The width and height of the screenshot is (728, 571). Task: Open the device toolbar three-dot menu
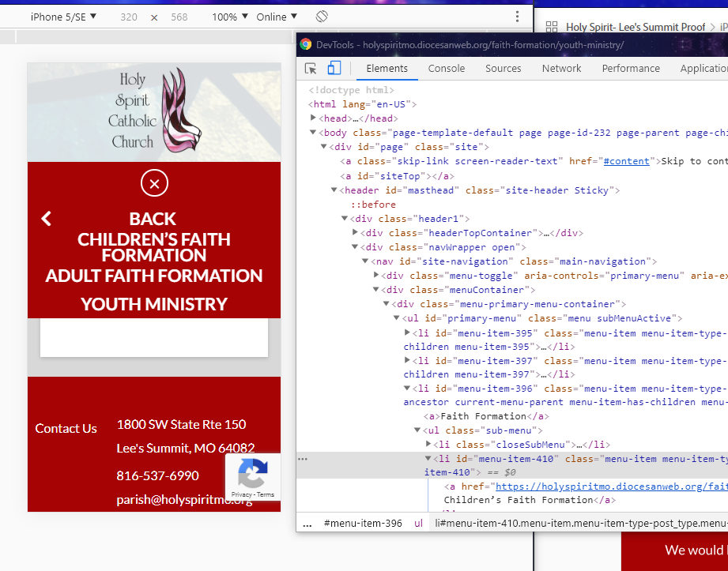pos(517,17)
